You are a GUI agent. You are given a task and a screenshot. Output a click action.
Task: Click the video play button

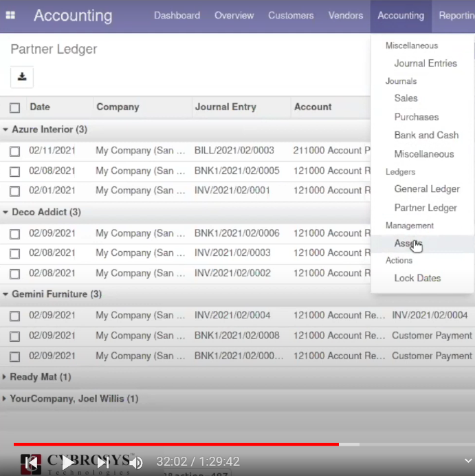(x=68, y=462)
